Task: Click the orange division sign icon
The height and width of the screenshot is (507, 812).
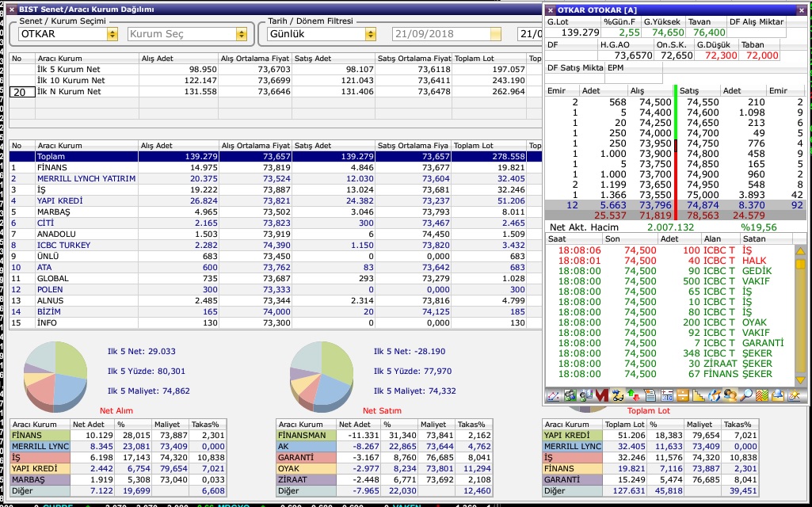Action: click(683, 395)
